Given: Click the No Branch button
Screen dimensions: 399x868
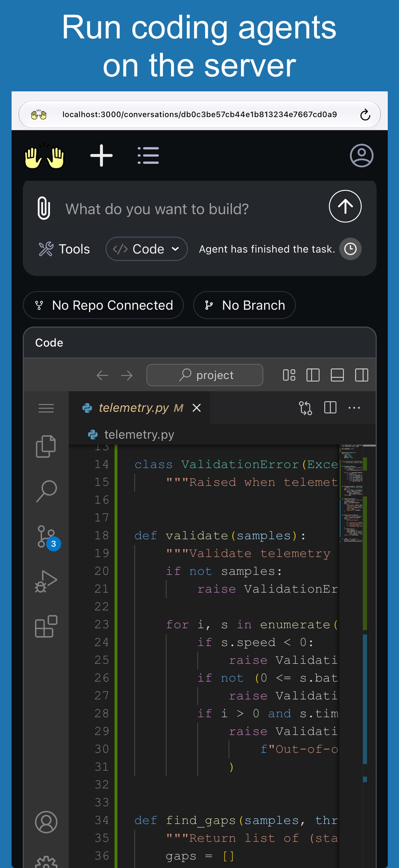Looking at the screenshot, I should coord(244,305).
